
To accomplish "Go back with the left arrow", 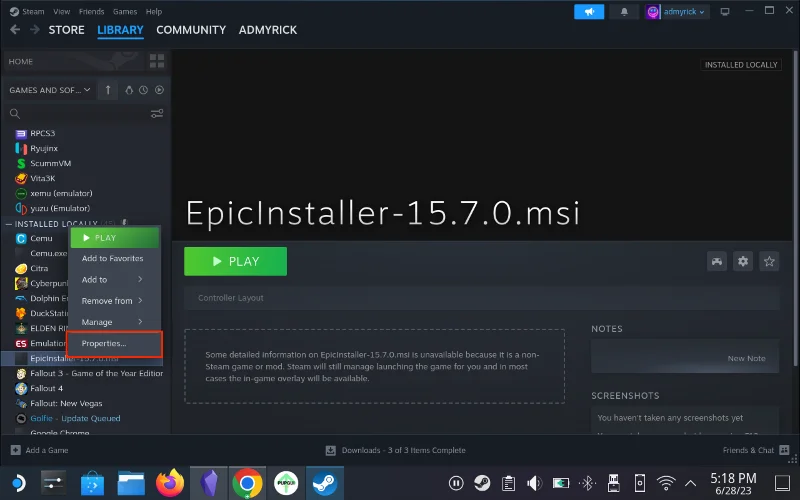I will [15, 30].
